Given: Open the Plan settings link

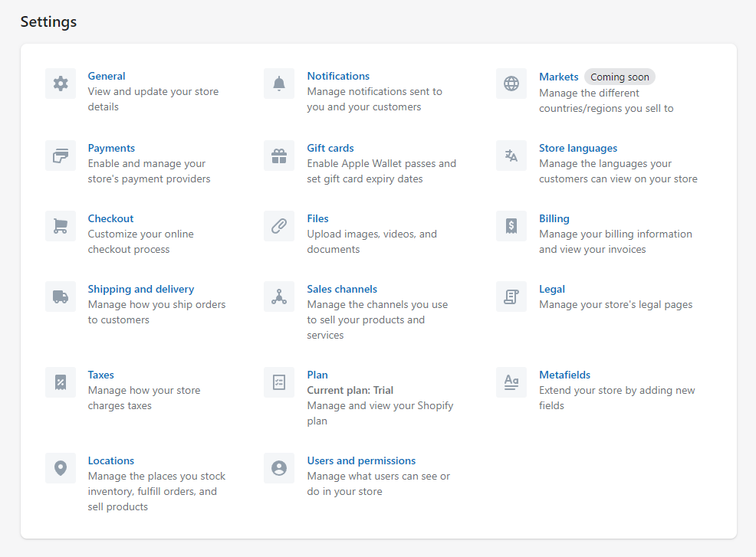Looking at the screenshot, I should pyautogui.click(x=317, y=375).
